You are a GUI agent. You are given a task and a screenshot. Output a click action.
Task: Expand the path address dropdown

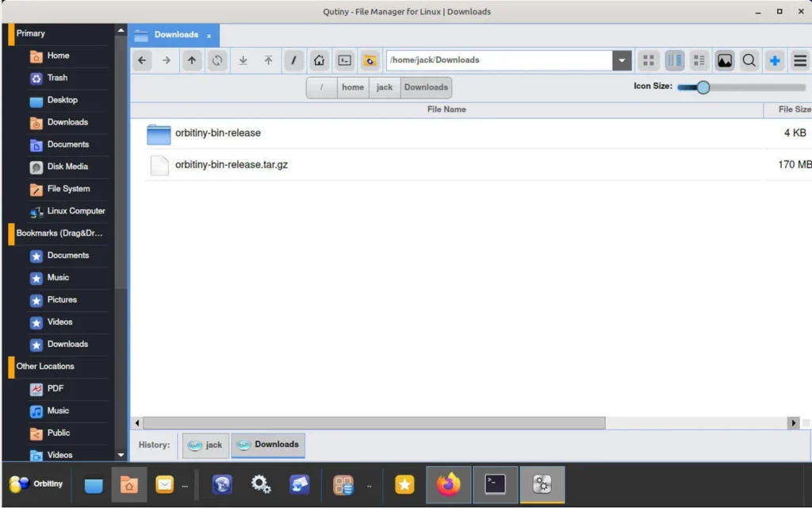pyautogui.click(x=622, y=60)
